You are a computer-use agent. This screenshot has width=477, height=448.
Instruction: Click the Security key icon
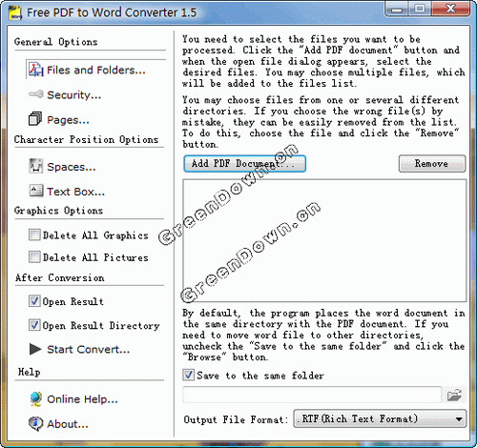(x=35, y=94)
